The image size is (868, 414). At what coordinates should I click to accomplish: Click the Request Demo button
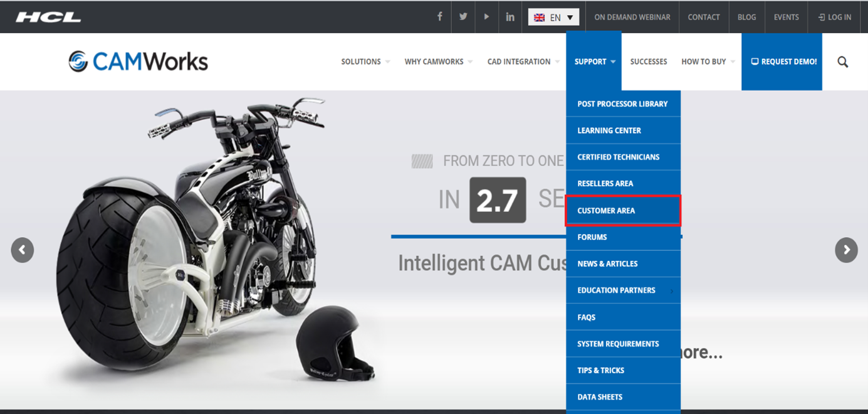click(x=782, y=61)
